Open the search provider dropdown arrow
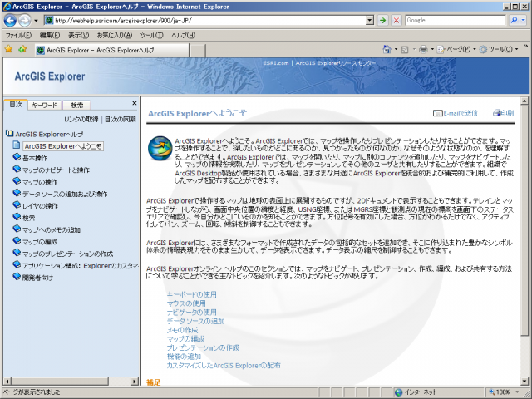 click(x=523, y=20)
